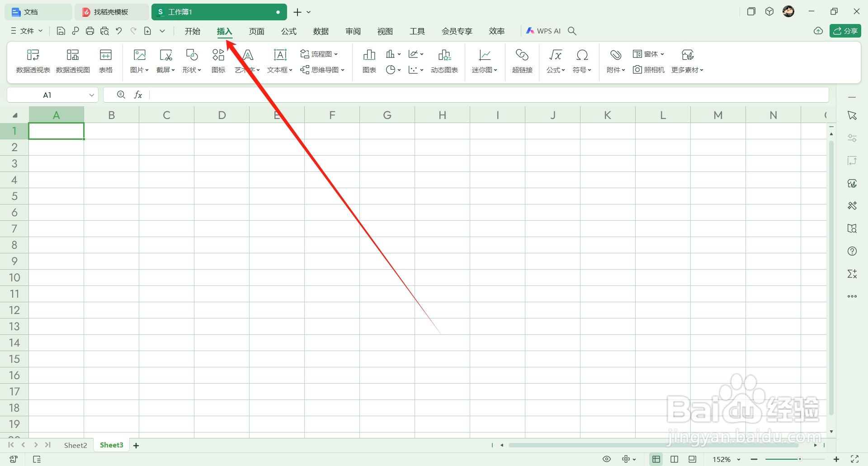
Task: Click the zoom slider handle
Action: 800,459
